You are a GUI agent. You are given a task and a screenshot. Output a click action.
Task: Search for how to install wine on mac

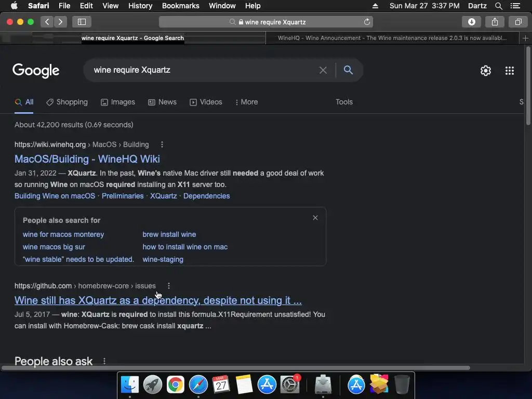(185, 247)
